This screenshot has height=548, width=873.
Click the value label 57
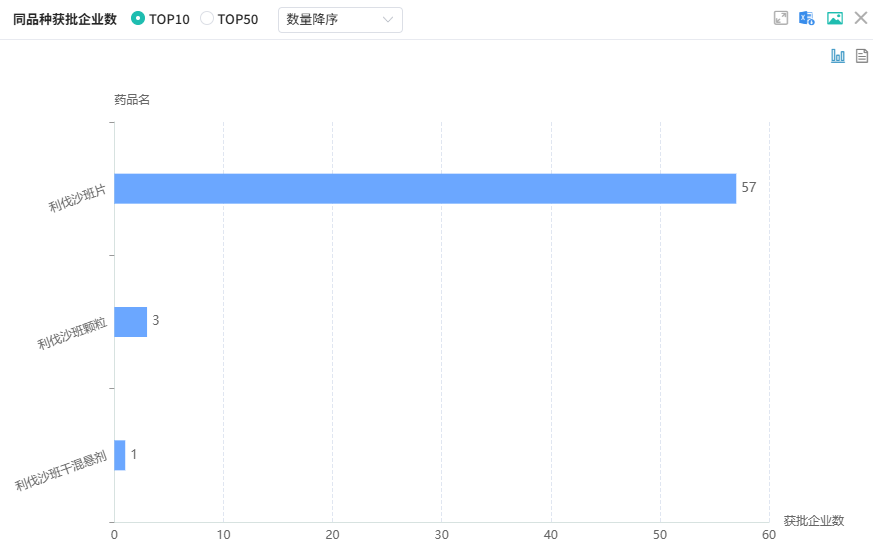click(749, 188)
